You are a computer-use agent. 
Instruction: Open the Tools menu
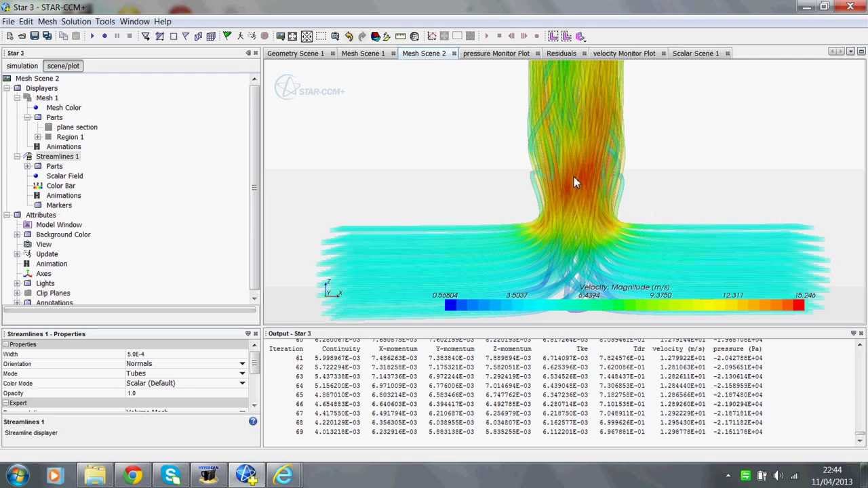click(x=105, y=21)
